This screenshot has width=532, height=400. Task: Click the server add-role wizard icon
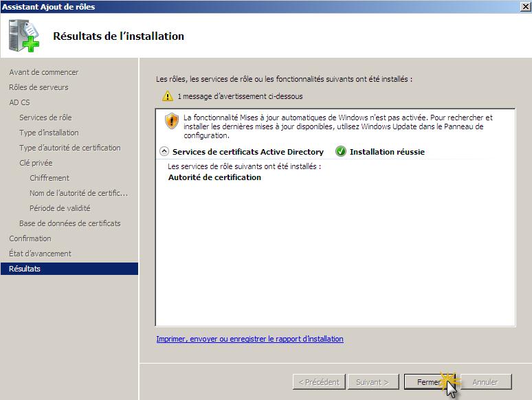24,36
